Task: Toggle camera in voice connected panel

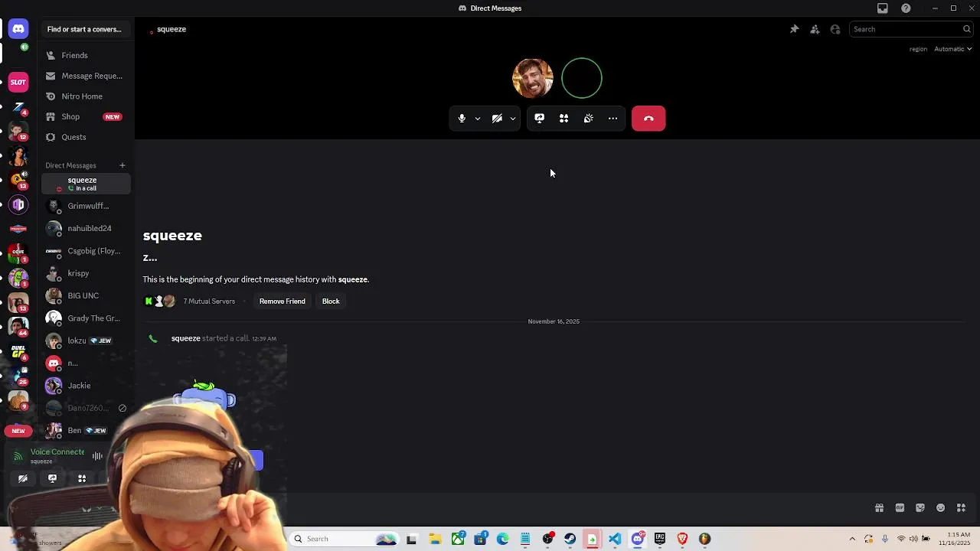Action: pyautogui.click(x=23, y=479)
